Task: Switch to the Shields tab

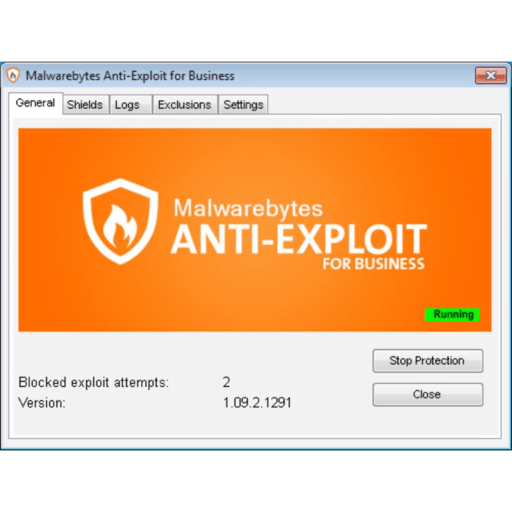Action: 85,105
